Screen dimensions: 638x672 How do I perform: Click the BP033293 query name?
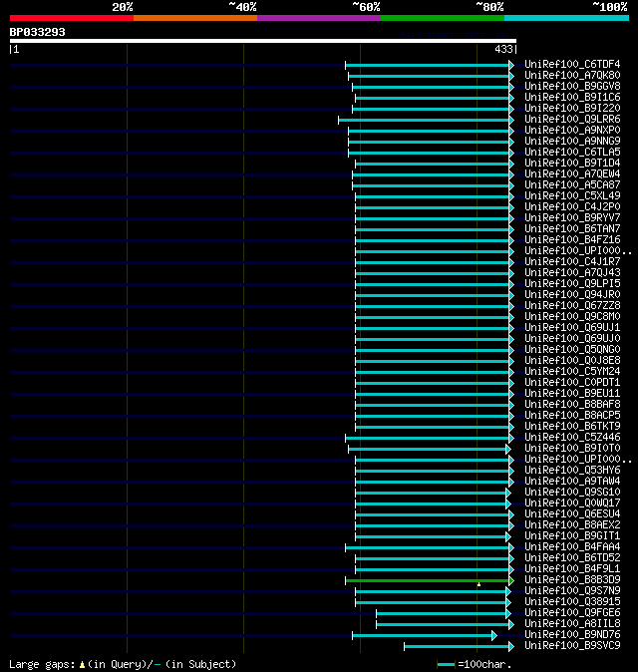click(x=37, y=32)
